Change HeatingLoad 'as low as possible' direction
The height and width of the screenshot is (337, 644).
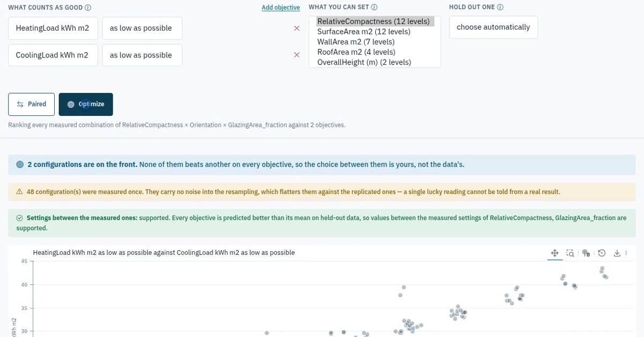coord(142,28)
